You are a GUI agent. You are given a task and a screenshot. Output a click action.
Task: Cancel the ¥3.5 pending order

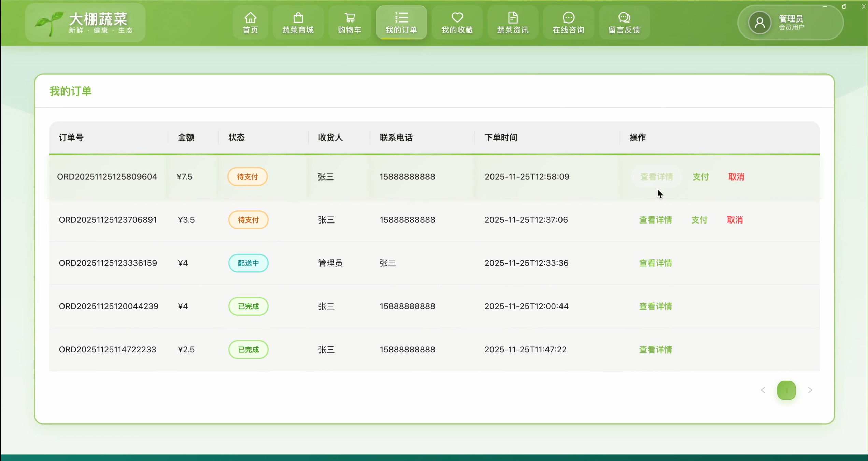click(x=735, y=220)
